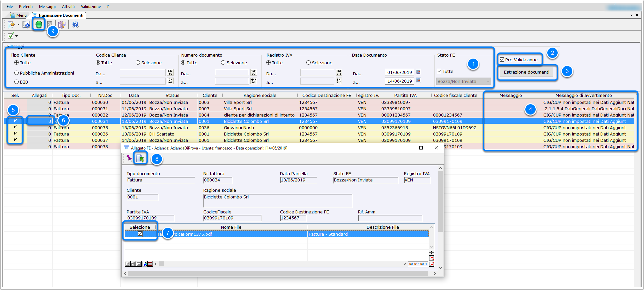Uncheck the Selezione checkbox for the PDF attachment
Viewport: 644px width, 290px height.
[x=140, y=234]
